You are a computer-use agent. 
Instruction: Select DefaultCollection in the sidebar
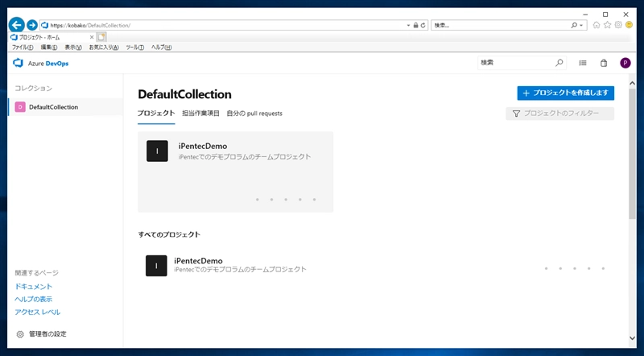[x=65, y=107]
